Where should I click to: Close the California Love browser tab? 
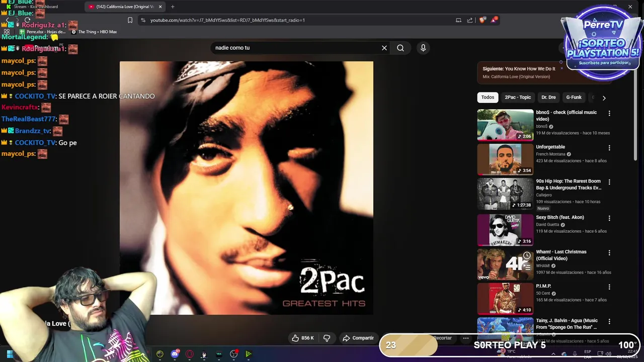point(160,7)
